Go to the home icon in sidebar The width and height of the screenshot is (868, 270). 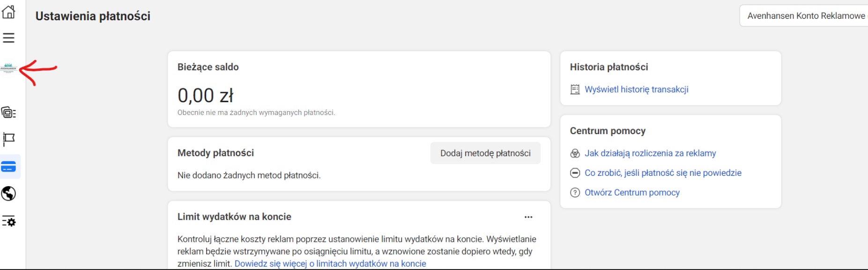pos(8,12)
